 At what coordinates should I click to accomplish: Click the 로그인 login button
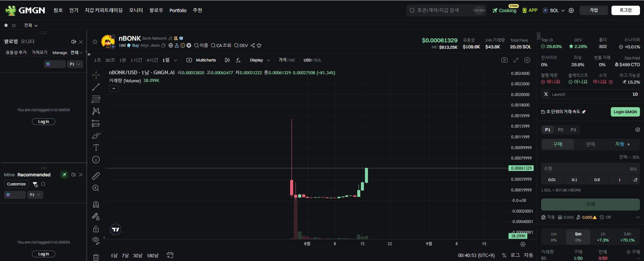626,10
